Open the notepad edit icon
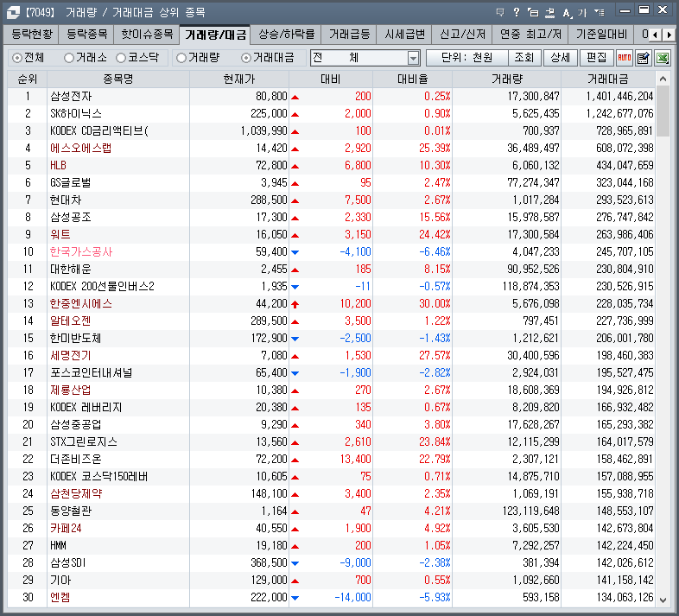The height and width of the screenshot is (616, 679). [x=644, y=58]
